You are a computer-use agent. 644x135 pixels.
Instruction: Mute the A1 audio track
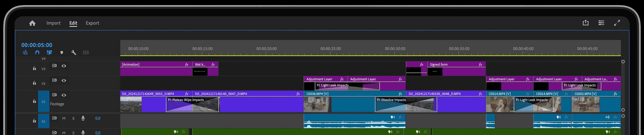64,118
